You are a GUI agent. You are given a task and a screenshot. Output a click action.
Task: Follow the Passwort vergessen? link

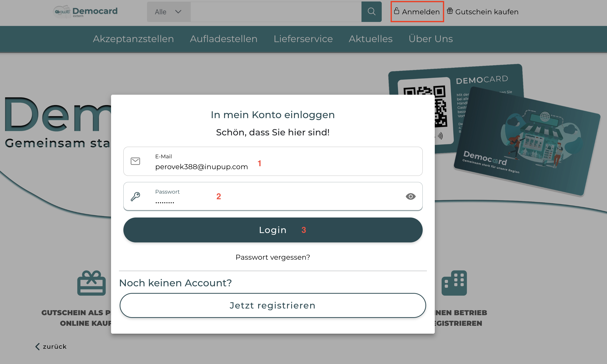click(273, 257)
